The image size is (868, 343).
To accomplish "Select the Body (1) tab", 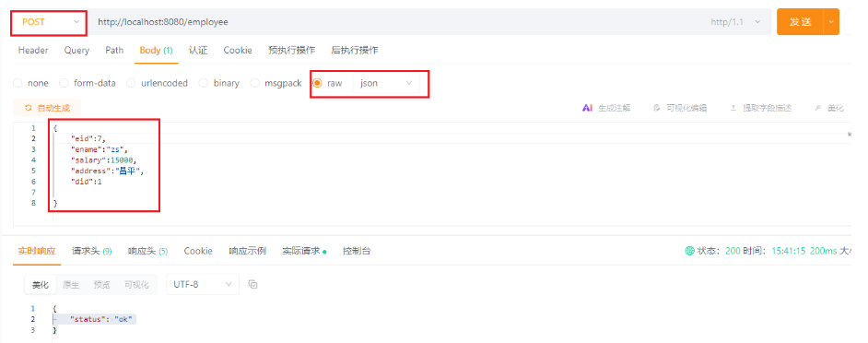I will [156, 51].
